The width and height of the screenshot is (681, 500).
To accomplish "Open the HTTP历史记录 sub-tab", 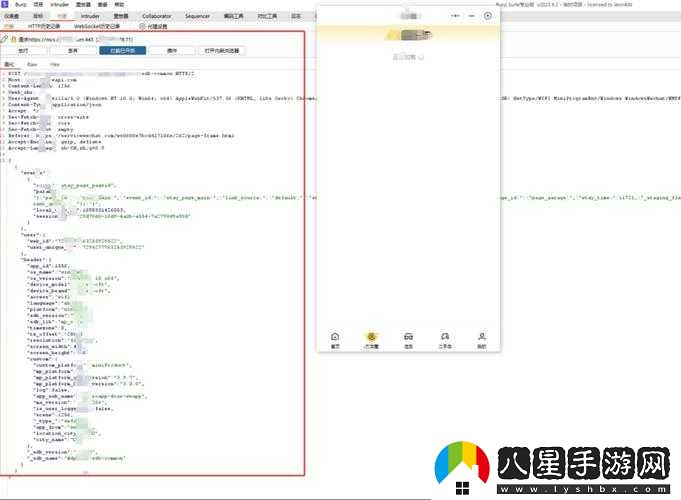I will [44, 26].
